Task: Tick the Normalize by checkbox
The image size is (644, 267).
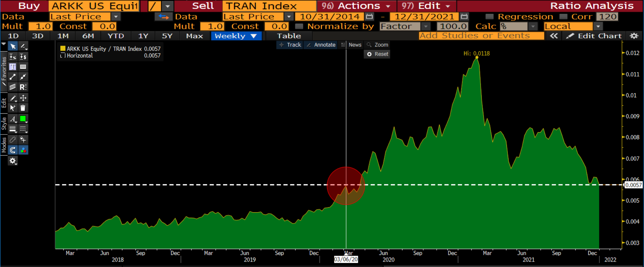Action: 299,26
